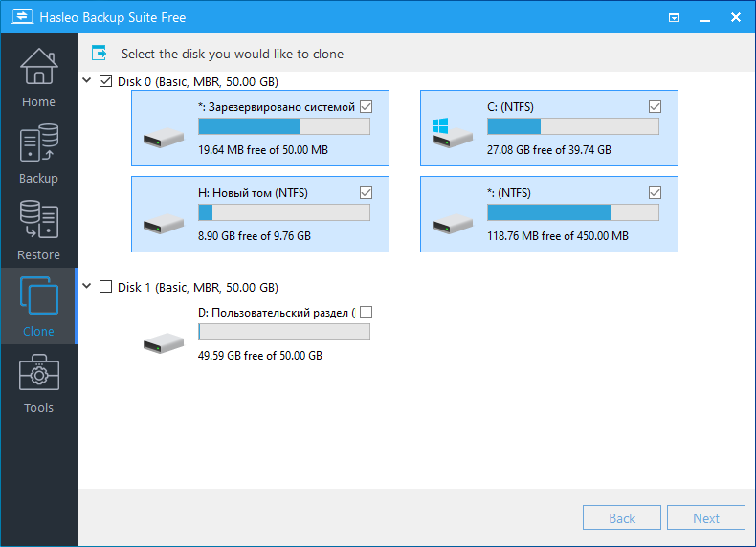756x547 pixels.
Task: Uncheck the Disk 0 checkbox
Action: click(105, 81)
